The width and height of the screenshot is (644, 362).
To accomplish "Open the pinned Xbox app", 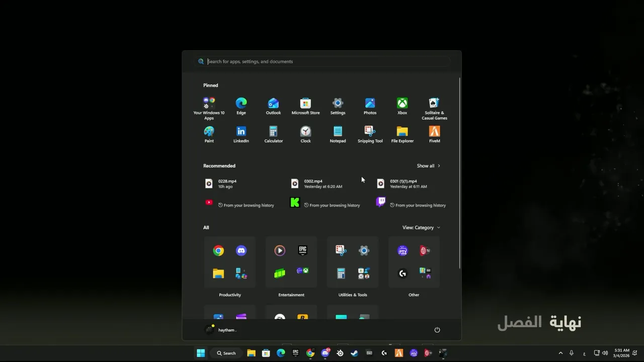I will tap(402, 107).
